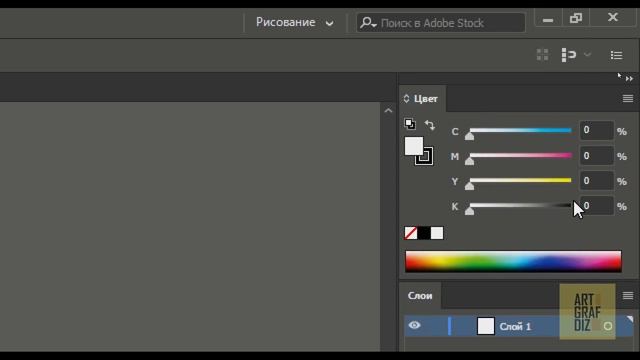Click the K percentage value field
The height and width of the screenshot is (360, 640).
point(597,206)
